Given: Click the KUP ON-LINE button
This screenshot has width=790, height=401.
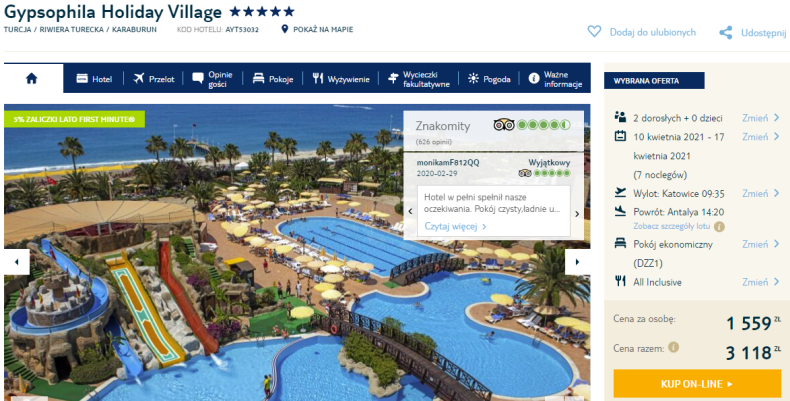Looking at the screenshot, I should (697, 384).
